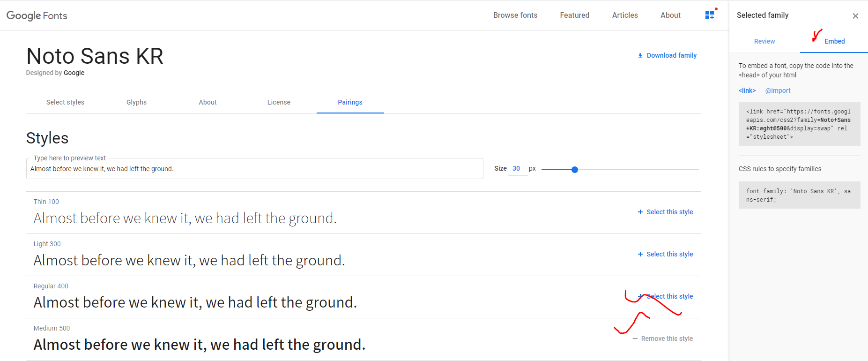Click the font size slider handle
Screen dimensions: 868x361
[x=575, y=170]
